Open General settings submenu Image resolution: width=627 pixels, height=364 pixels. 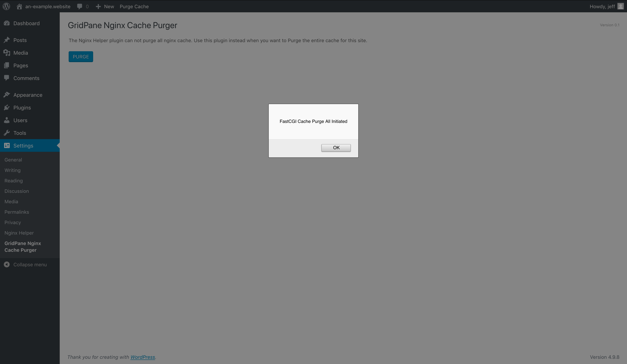[x=13, y=160]
